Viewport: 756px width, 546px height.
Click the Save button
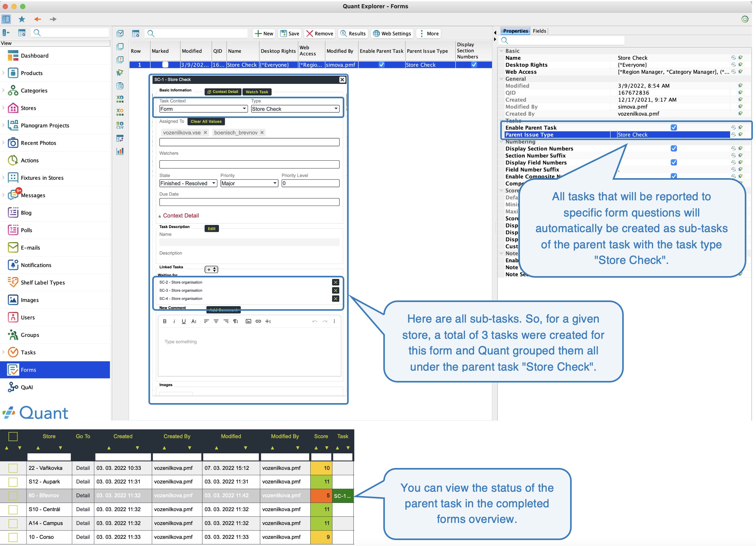tap(290, 33)
